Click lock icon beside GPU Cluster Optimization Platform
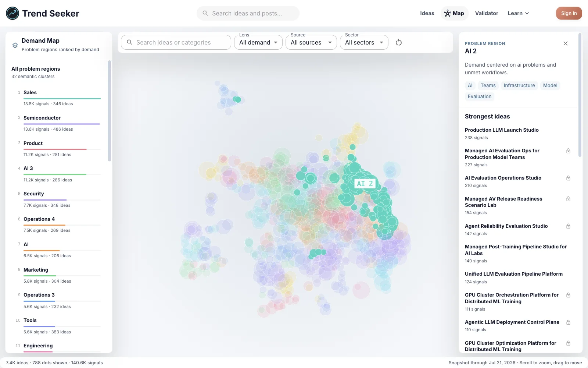This screenshot has height=368, width=588. [x=568, y=343]
